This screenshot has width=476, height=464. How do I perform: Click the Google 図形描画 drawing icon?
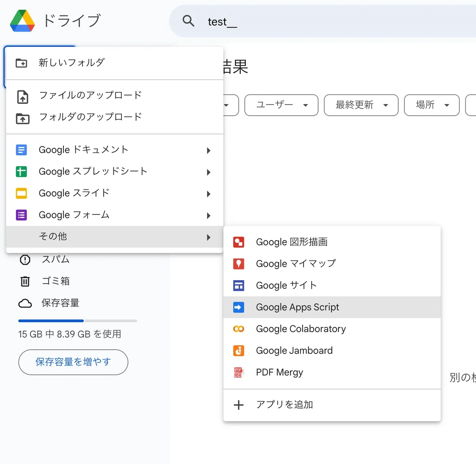point(238,242)
